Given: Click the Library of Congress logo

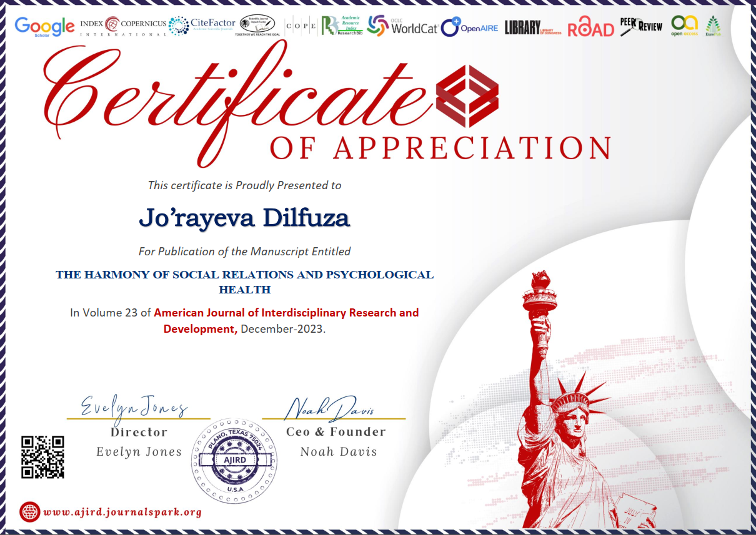Looking at the screenshot, I should (532, 27).
